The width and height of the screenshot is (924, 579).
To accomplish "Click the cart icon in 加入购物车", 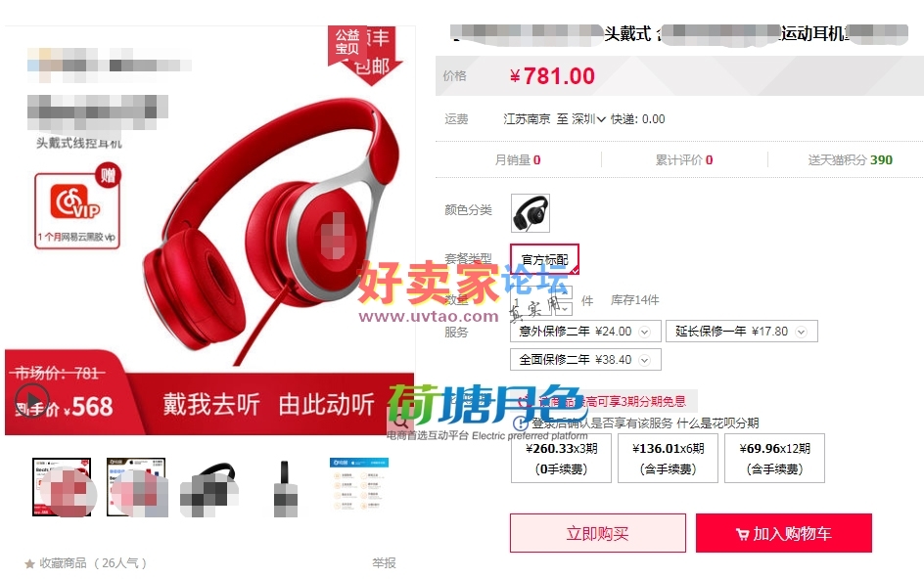I will coord(743,534).
